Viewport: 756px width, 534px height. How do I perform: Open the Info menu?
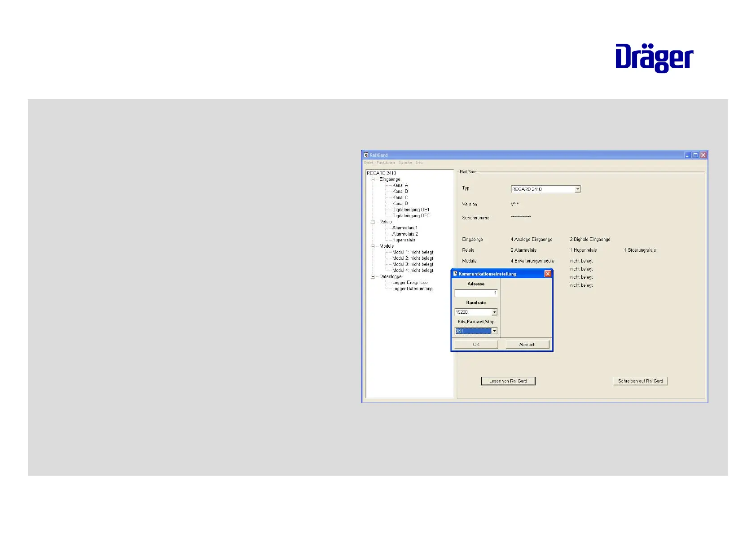click(x=419, y=163)
